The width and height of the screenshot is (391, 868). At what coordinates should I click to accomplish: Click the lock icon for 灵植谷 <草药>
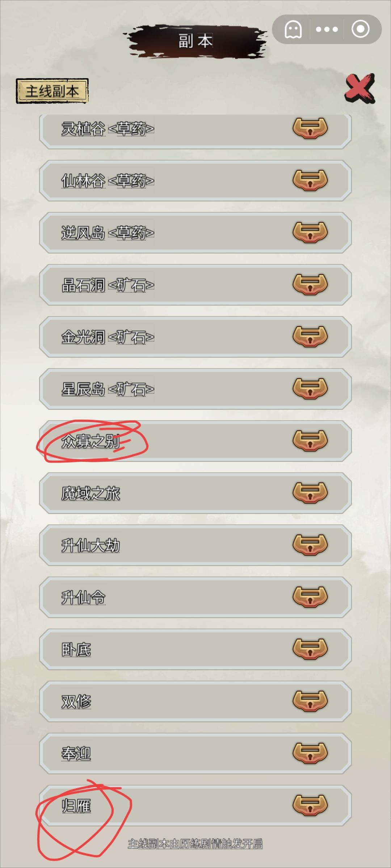pos(310,128)
